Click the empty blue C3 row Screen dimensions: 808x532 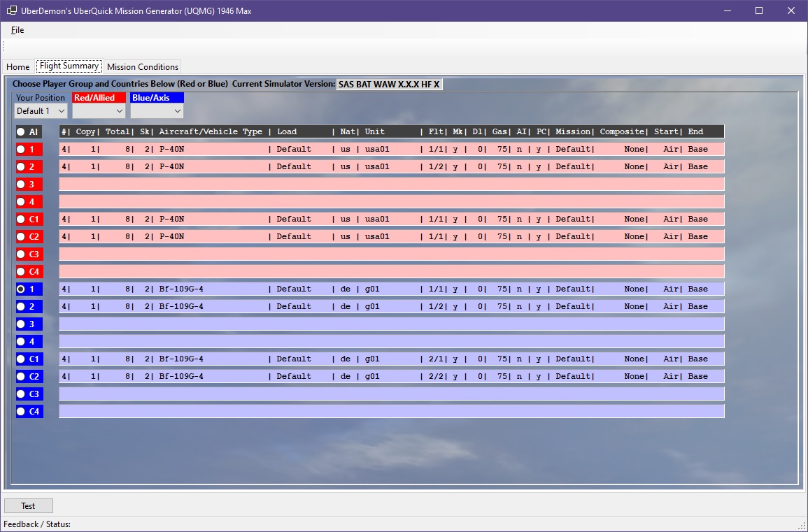(x=392, y=394)
